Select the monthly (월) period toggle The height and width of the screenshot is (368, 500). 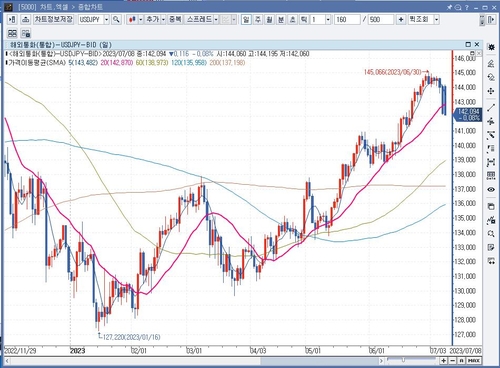269,20
